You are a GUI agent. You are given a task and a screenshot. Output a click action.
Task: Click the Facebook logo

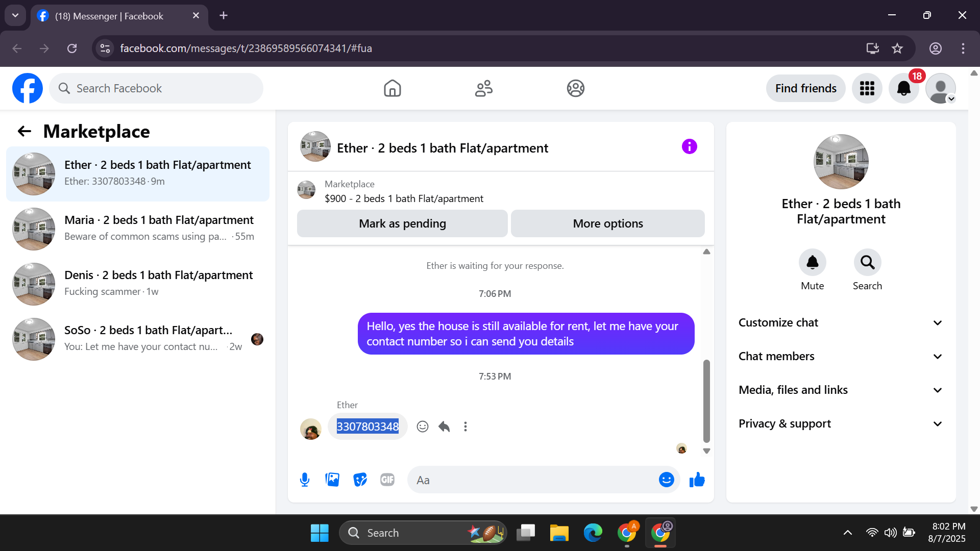(28, 88)
